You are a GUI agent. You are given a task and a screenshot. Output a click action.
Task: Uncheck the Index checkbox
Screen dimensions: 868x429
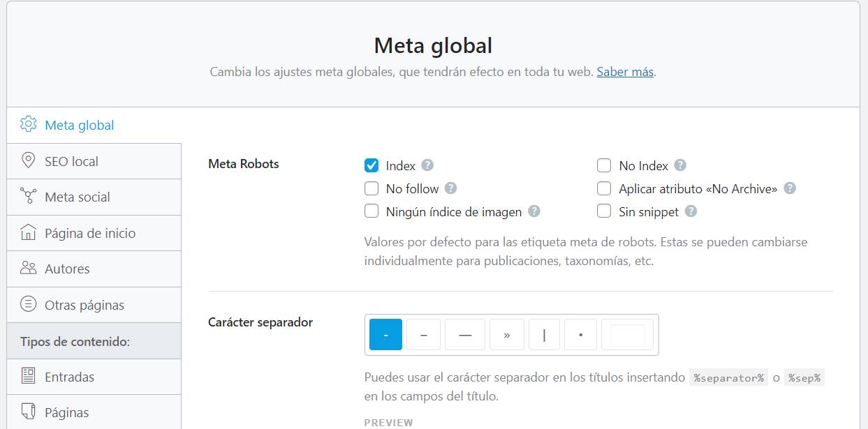coord(371,165)
